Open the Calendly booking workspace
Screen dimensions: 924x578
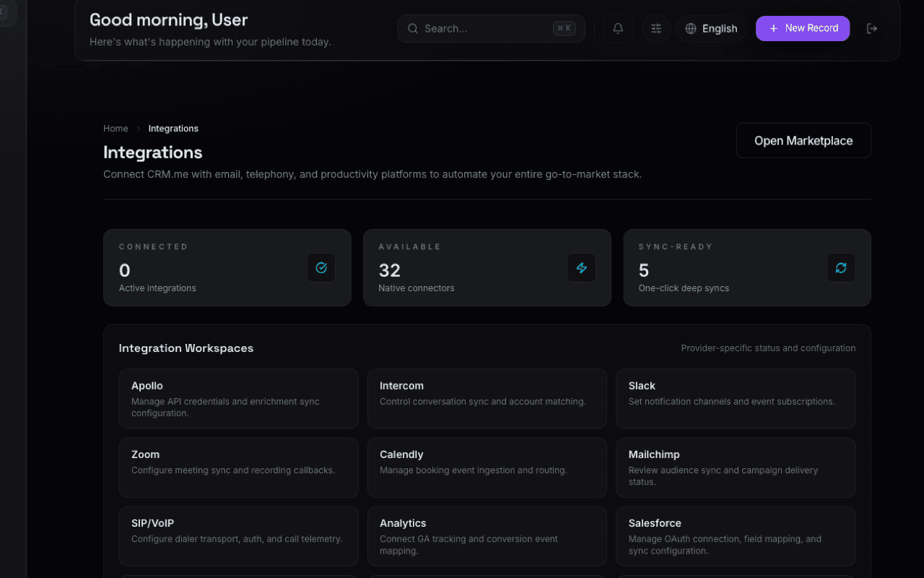click(x=487, y=467)
